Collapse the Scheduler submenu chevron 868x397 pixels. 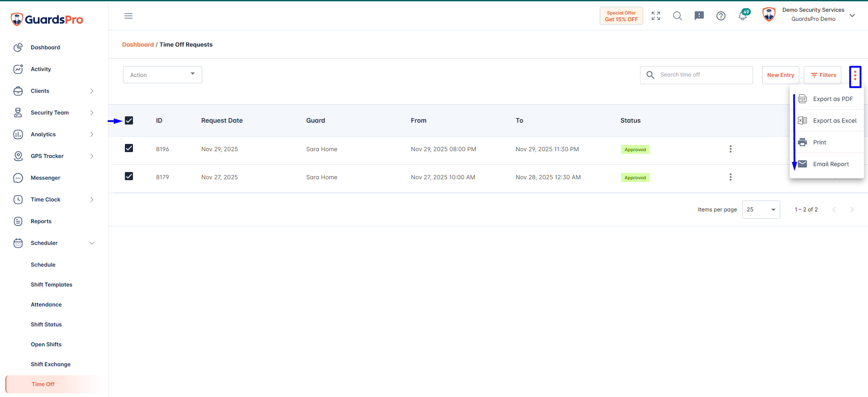point(92,243)
